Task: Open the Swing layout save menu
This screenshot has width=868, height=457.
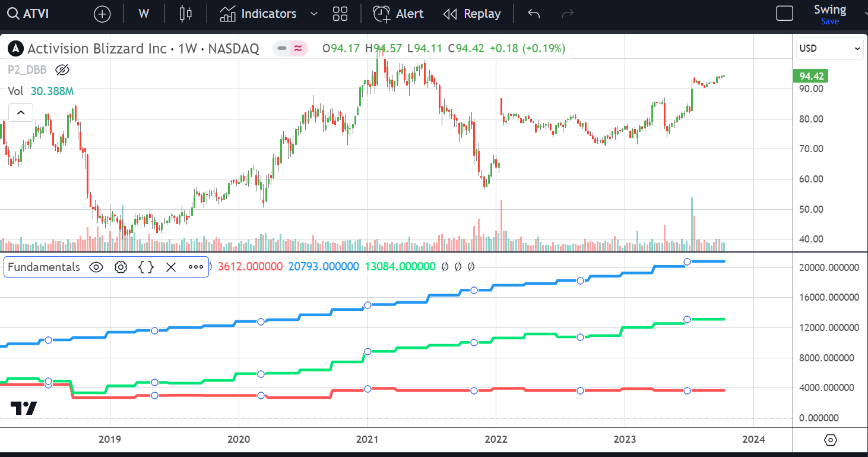Action: click(829, 14)
